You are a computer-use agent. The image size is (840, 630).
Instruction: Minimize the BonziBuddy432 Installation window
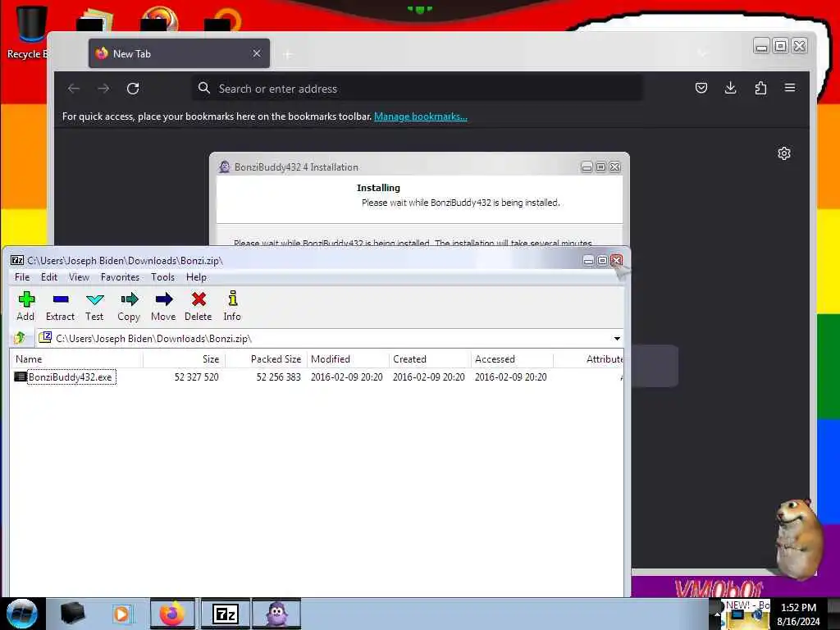[x=587, y=167]
